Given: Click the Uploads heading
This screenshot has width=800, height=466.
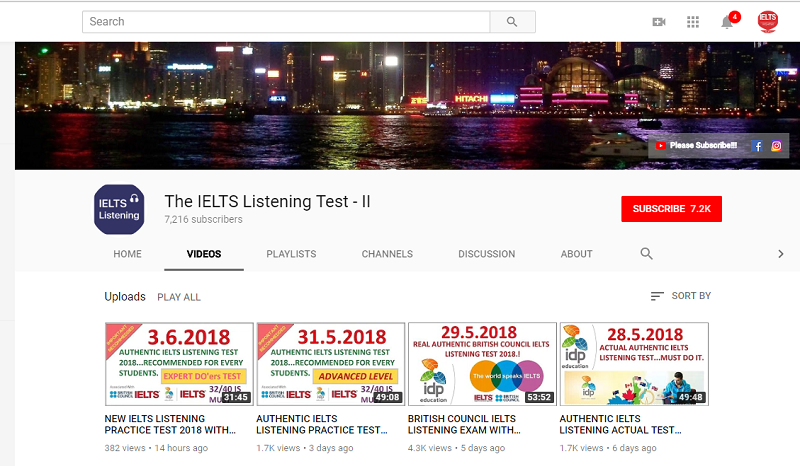Looking at the screenshot, I should (125, 297).
